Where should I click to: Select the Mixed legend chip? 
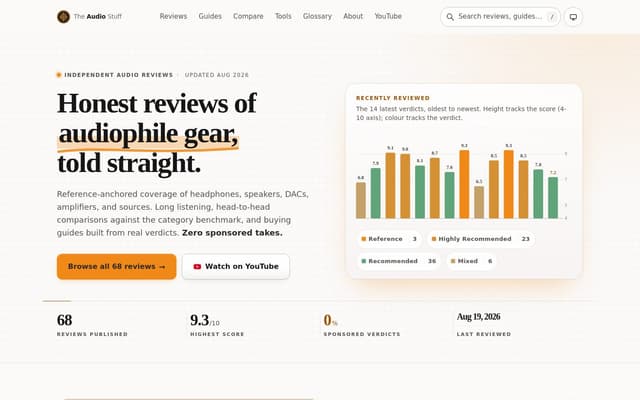pos(471,261)
